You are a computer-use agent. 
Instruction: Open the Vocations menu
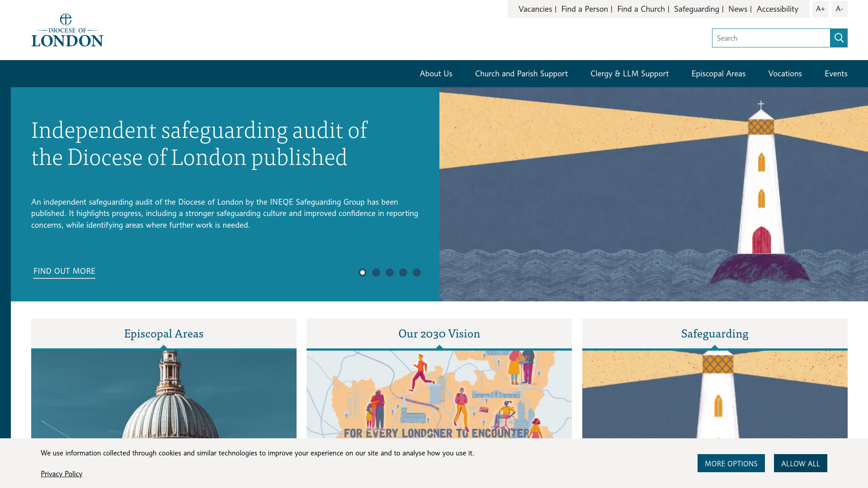coord(785,74)
